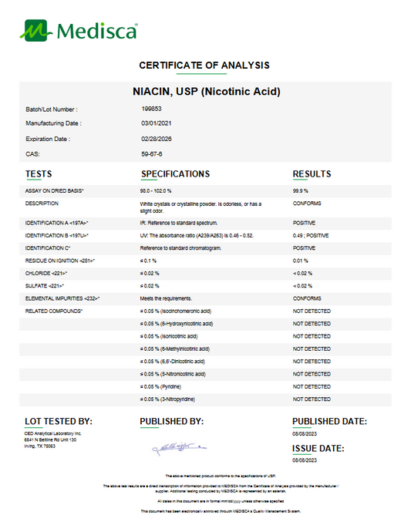
Task: Click the Certificate of Analysis title
Action: tap(204, 65)
